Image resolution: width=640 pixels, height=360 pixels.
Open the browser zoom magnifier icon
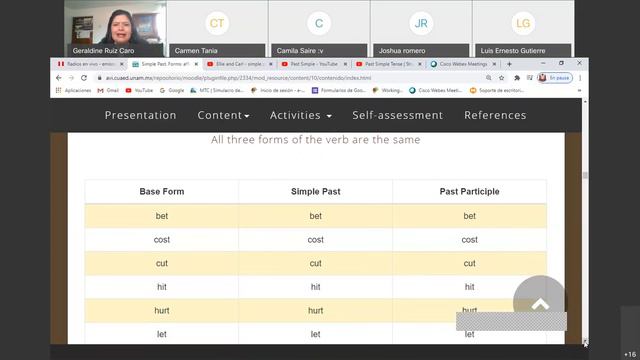[x=489, y=78]
